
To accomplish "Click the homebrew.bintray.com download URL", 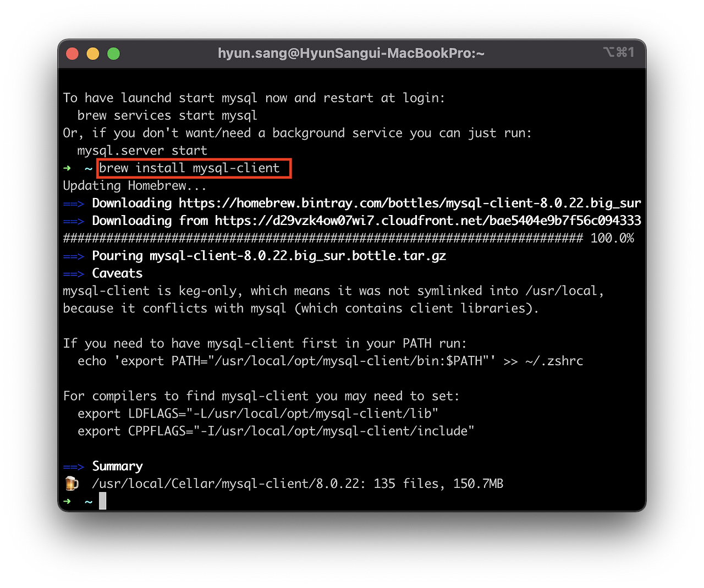I will click(x=410, y=204).
